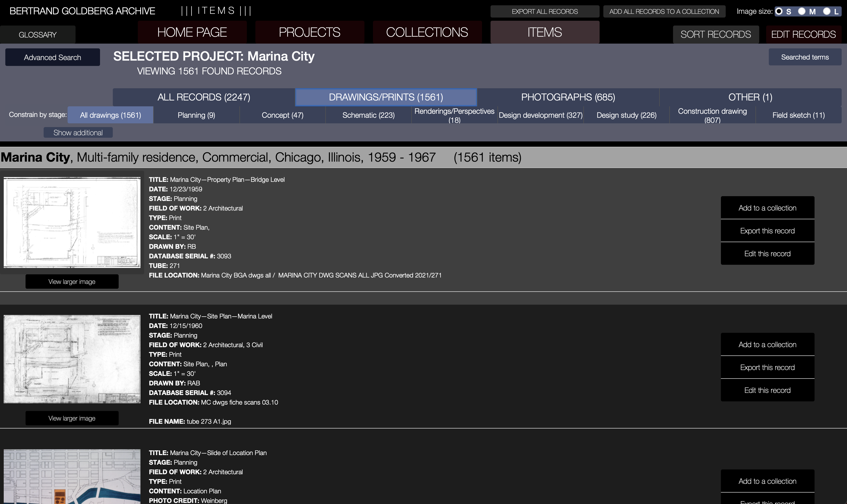Click photo credit 'Weinberg'
The width and height of the screenshot is (847, 504).
coord(214,501)
